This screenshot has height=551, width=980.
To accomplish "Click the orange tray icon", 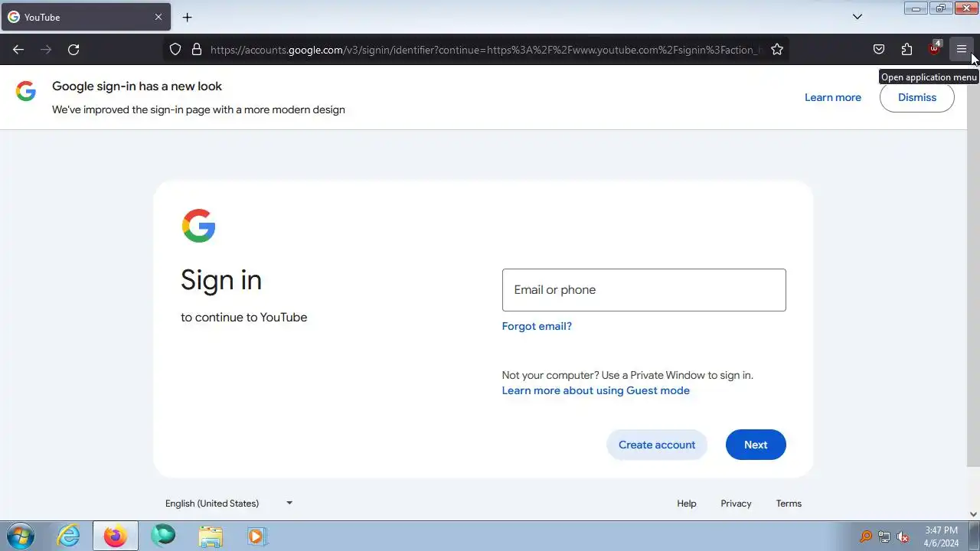I will coord(866,536).
